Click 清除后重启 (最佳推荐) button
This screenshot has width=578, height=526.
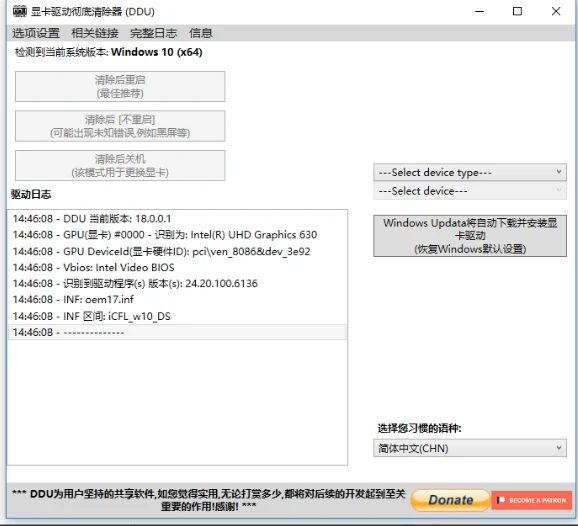[x=120, y=87]
